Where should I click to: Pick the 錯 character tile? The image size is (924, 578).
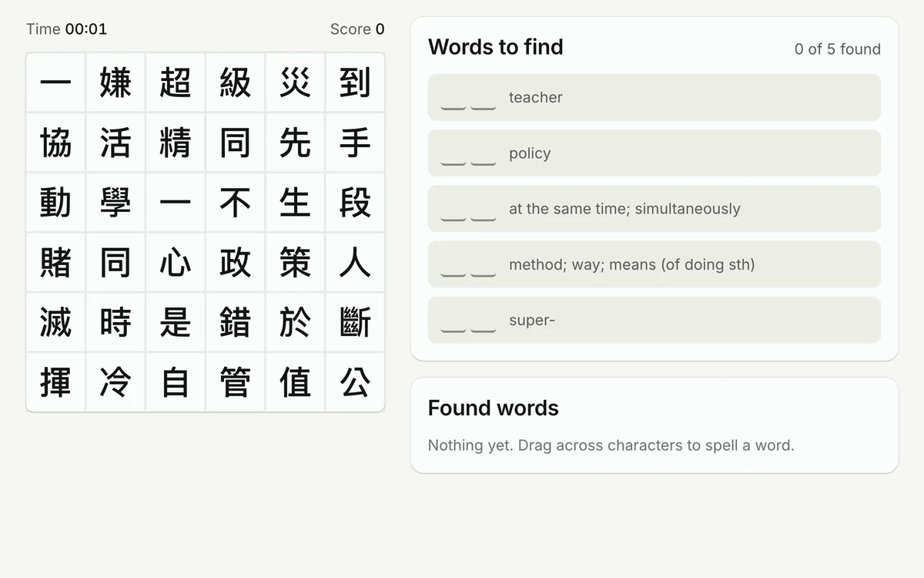[236, 323]
